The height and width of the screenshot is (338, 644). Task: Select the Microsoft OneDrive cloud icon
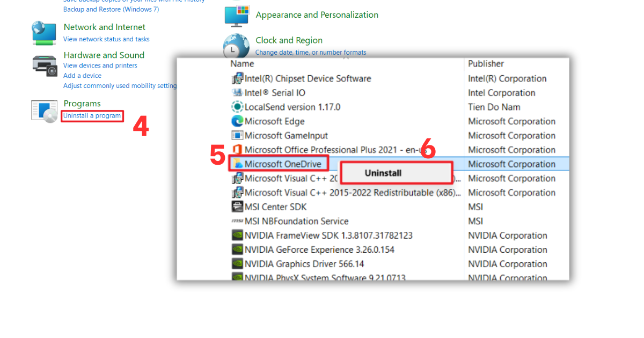click(x=237, y=164)
